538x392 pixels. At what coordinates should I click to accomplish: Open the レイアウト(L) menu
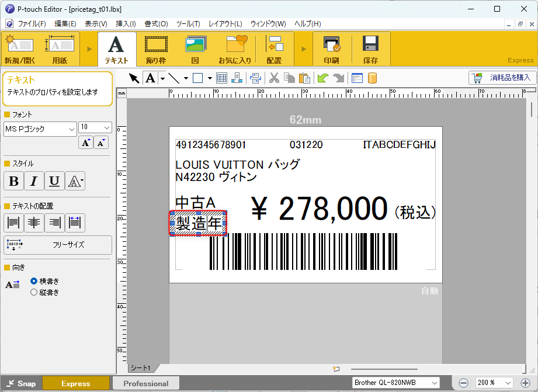[225, 24]
